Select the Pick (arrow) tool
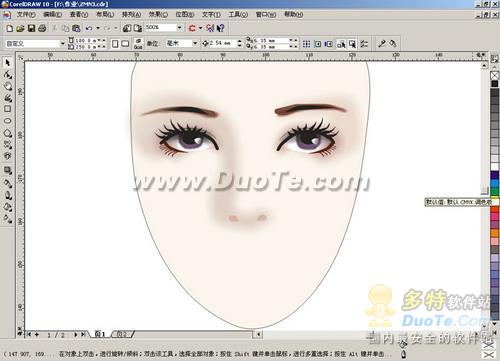500x361 pixels. pyautogui.click(x=7, y=63)
